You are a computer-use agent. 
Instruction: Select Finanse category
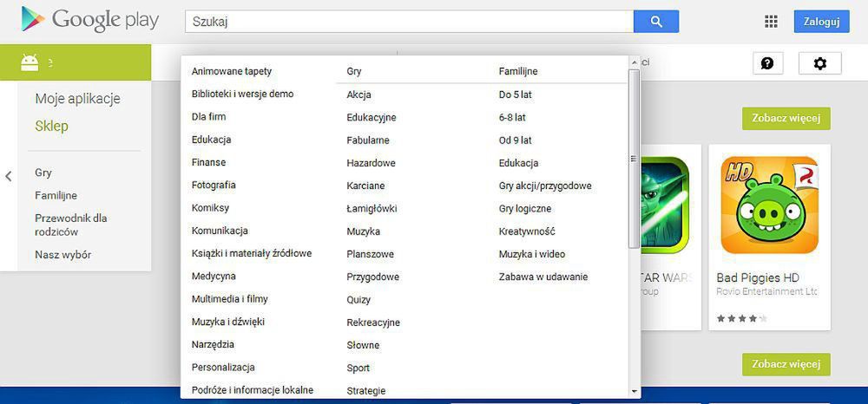click(208, 162)
